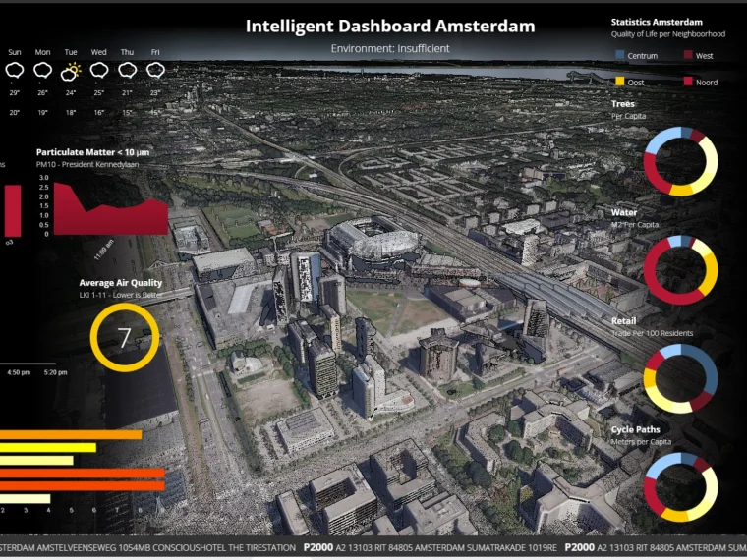The height and width of the screenshot is (560, 747).
Task: Click the 'Noord' legend label
Action: pos(707,83)
